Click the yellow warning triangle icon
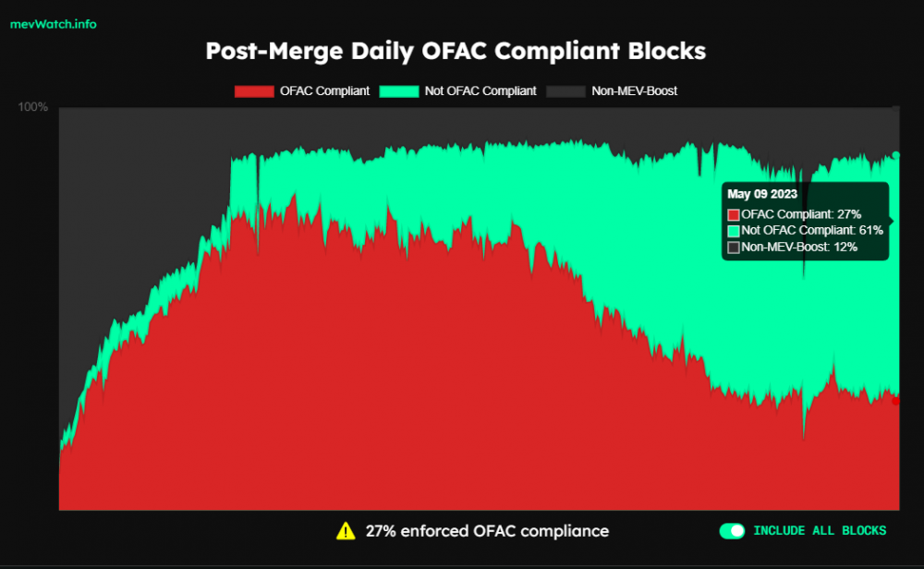924x569 pixels. click(346, 531)
